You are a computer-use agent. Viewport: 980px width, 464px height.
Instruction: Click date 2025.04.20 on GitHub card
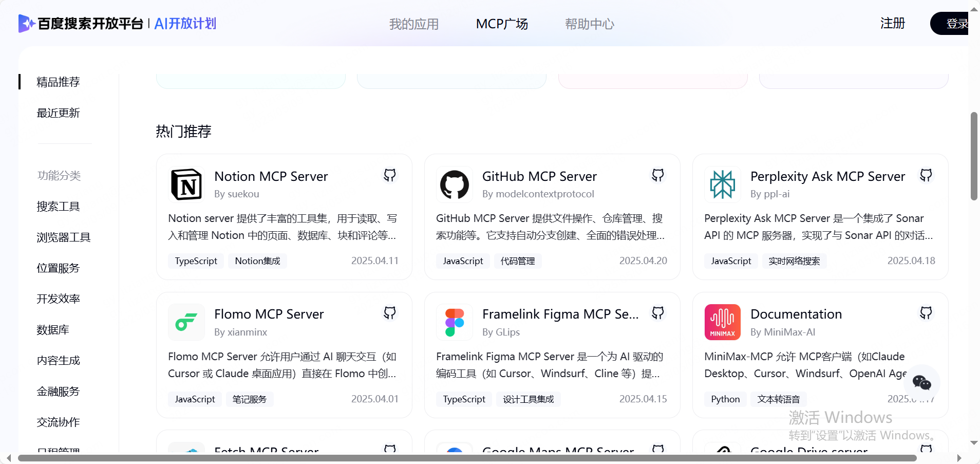click(643, 261)
